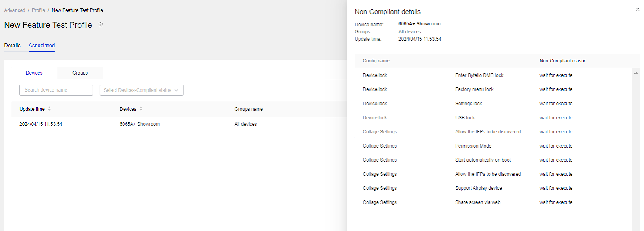Viewport: 644px width, 231px height.
Task: Open Select Devices-Compliant status dropdown
Action: pyautogui.click(x=141, y=90)
